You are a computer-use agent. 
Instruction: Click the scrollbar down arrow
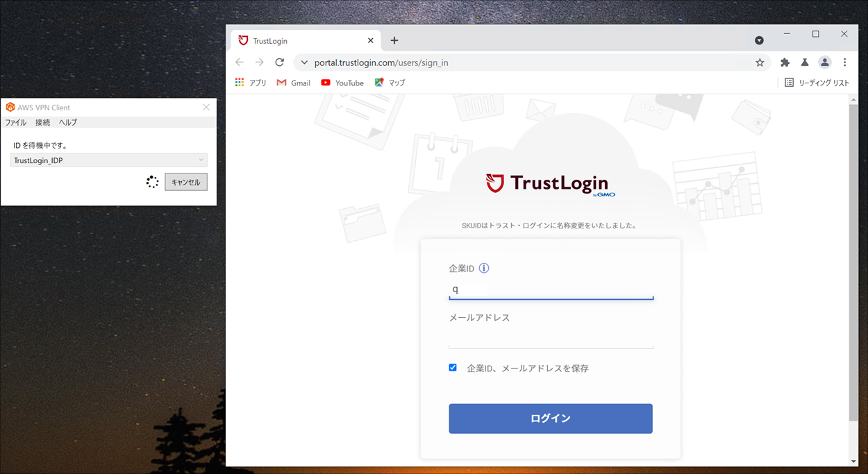click(853, 462)
